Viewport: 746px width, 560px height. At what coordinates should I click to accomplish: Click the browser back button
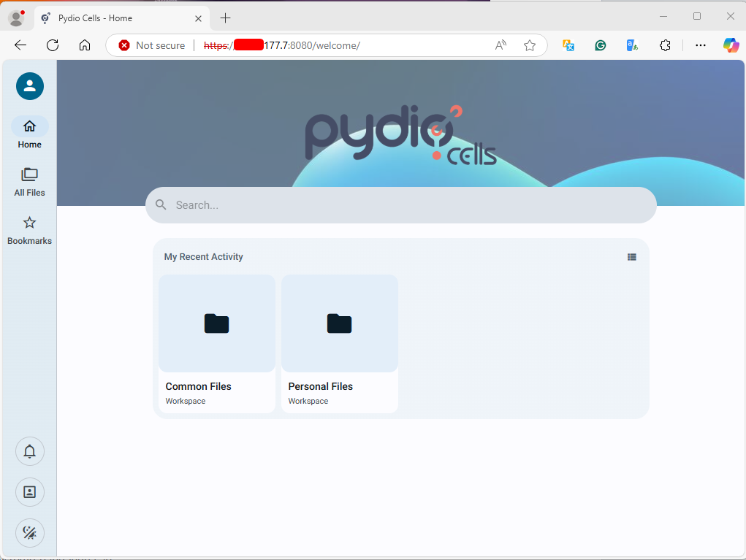(20, 45)
